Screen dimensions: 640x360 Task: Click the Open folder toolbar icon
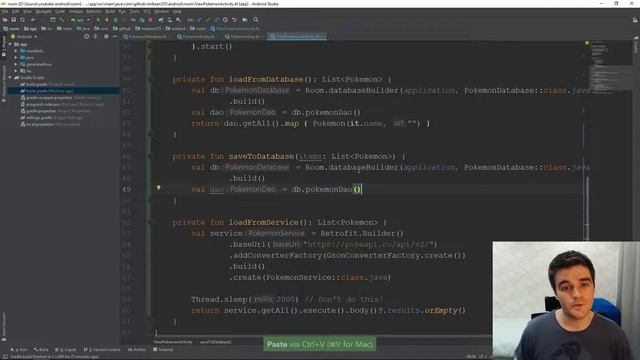5,20
